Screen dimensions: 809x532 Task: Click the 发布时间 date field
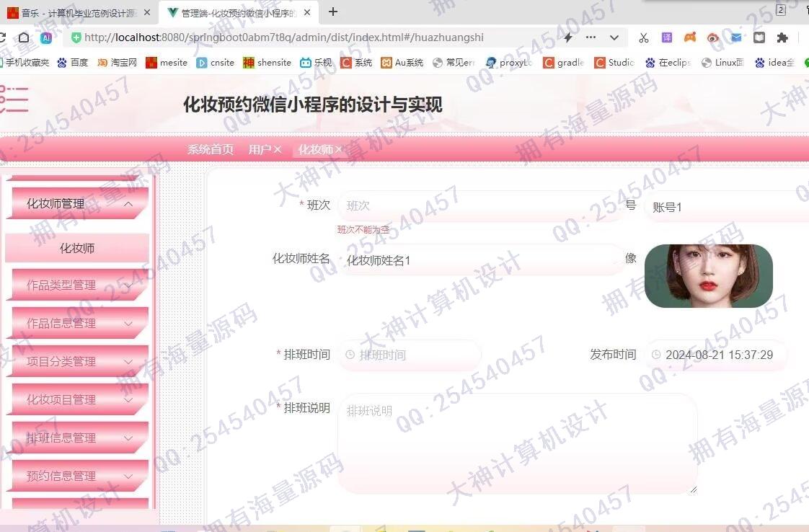716,355
